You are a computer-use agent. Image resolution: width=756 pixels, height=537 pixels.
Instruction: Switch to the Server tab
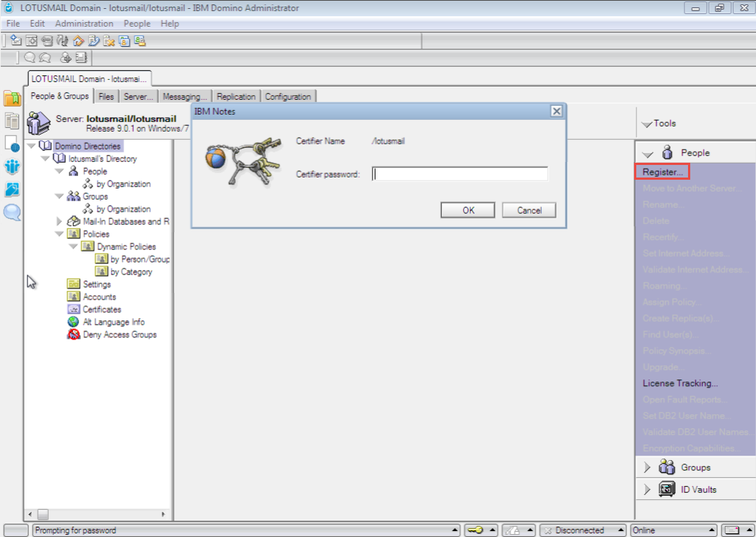(x=138, y=96)
